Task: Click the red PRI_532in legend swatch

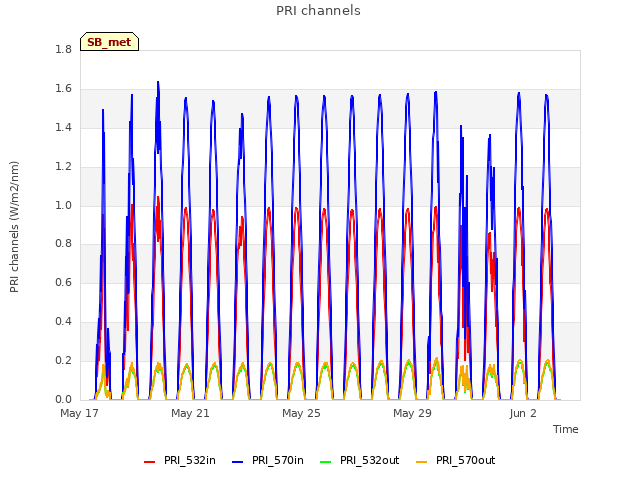Action: [x=149, y=462]
